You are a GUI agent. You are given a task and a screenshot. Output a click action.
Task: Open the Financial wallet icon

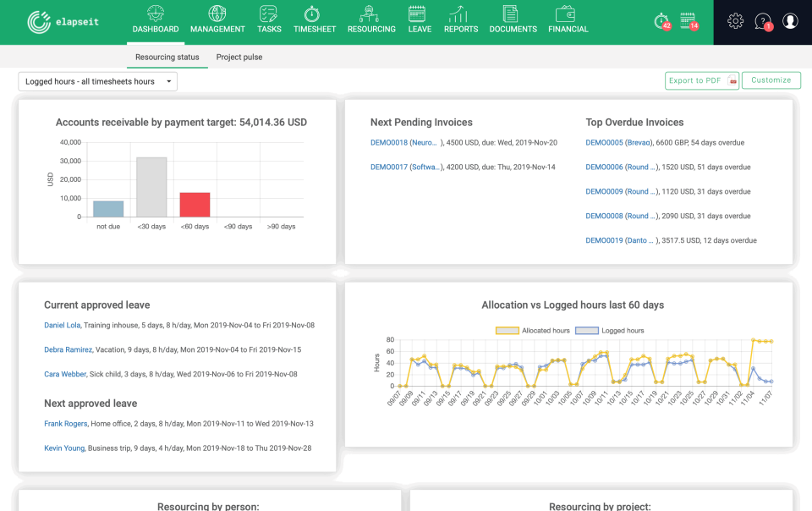point(568,14)
